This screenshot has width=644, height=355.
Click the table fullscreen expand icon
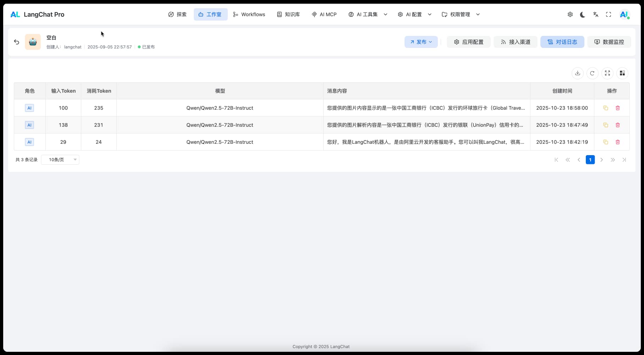tap(607, 73)
